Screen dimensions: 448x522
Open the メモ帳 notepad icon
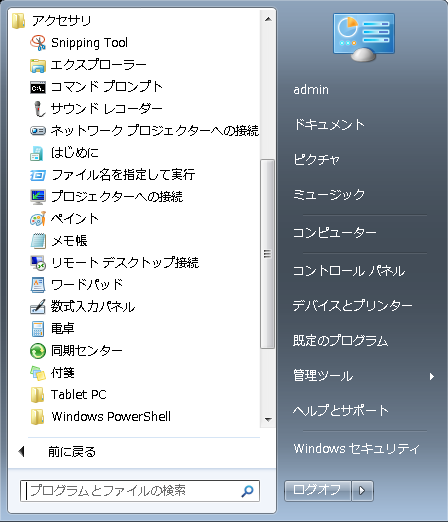pyautogui.click(x=38, y=241)
